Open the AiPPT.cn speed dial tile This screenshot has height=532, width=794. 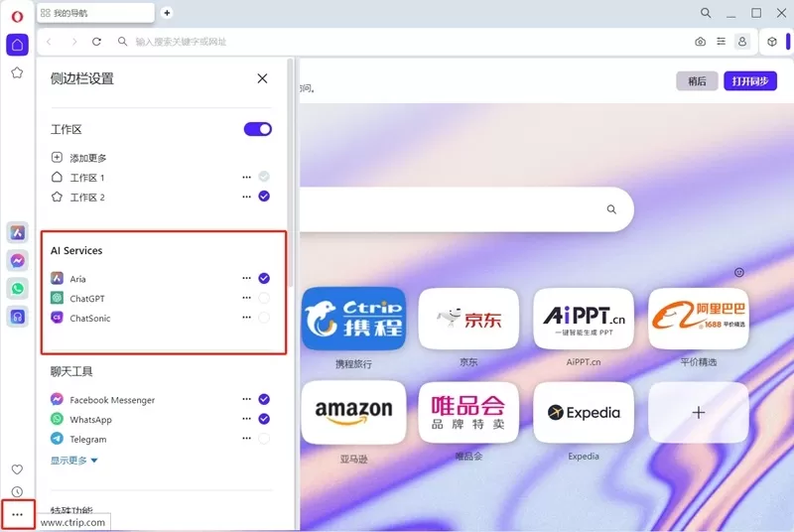[584, 319]
